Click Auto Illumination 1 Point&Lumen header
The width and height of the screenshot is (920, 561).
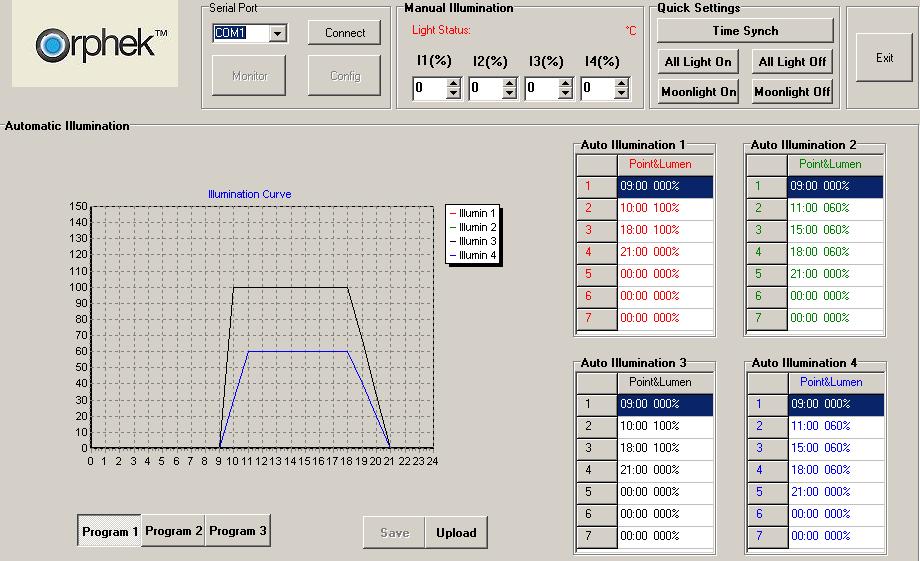(665, 164)
